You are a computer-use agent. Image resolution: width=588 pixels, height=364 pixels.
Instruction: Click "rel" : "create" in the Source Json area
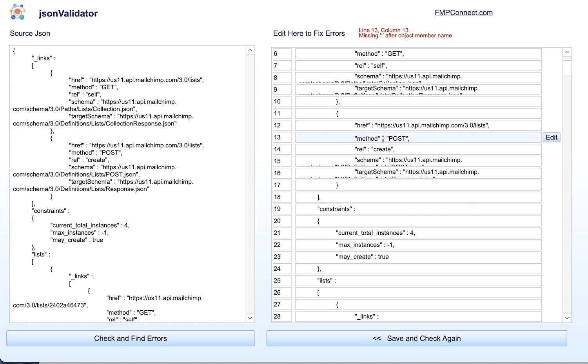click(89, 160)
